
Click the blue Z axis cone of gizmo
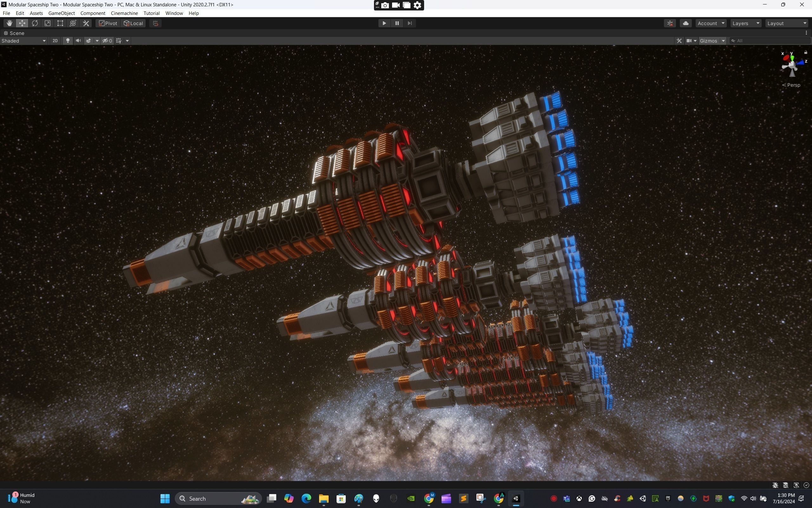coord(801,62)
